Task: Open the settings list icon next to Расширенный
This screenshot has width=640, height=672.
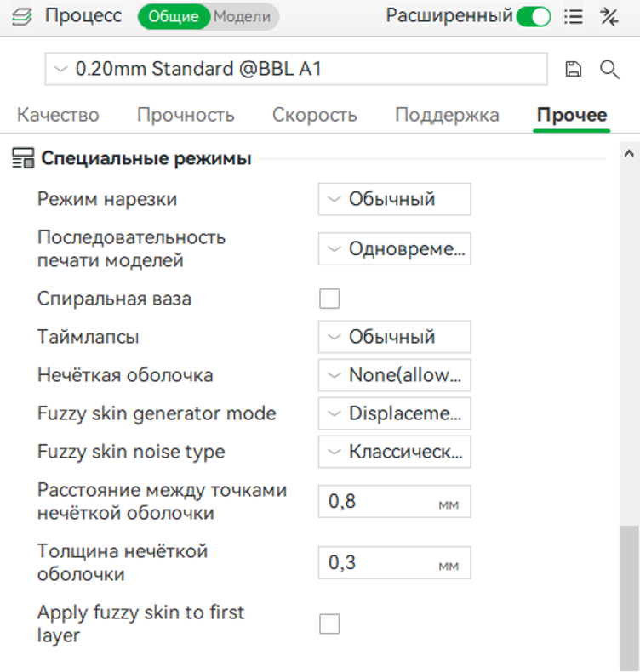Action: (573, 17)
